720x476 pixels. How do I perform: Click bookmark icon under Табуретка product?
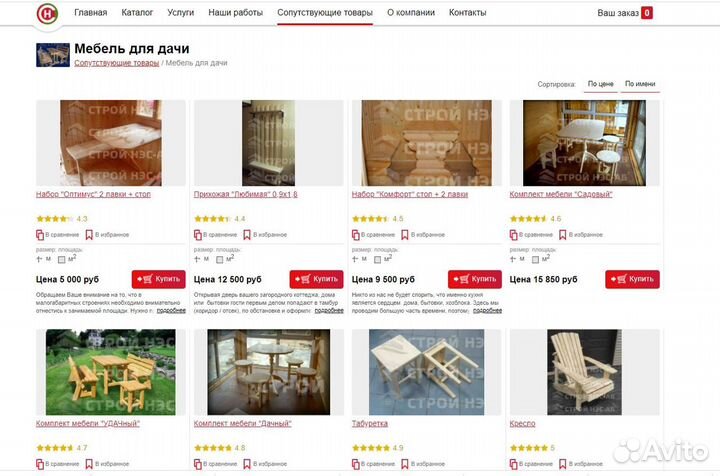(x=405, y=464)
